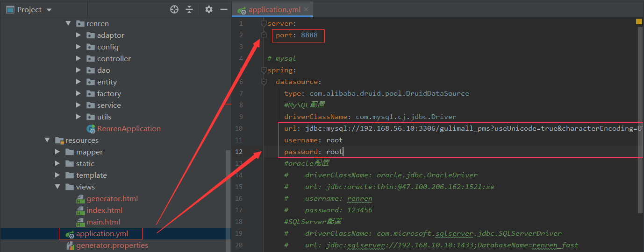Place cursor on port value 8888
The width and height of the screenshot is (644, 252).
point(309,35)
